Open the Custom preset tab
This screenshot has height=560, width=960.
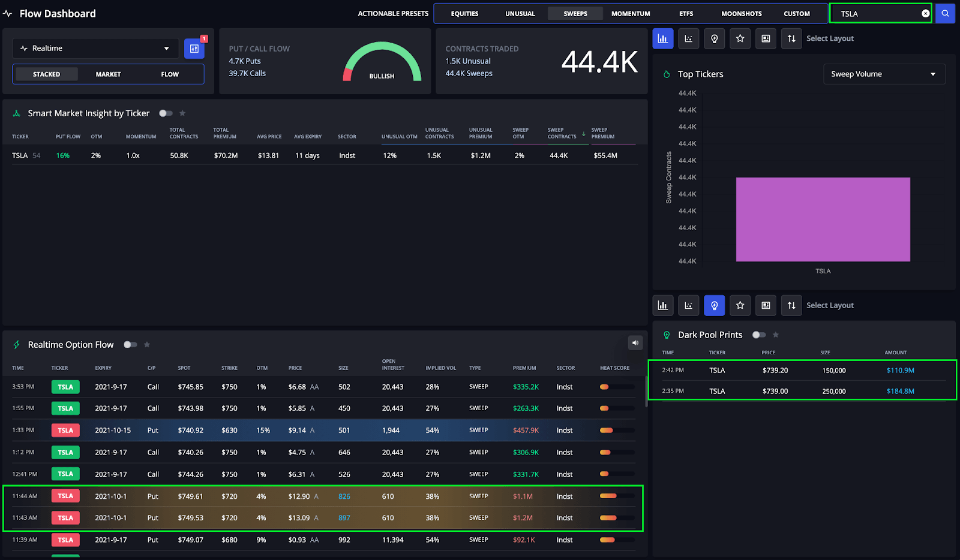click(797, 14)
